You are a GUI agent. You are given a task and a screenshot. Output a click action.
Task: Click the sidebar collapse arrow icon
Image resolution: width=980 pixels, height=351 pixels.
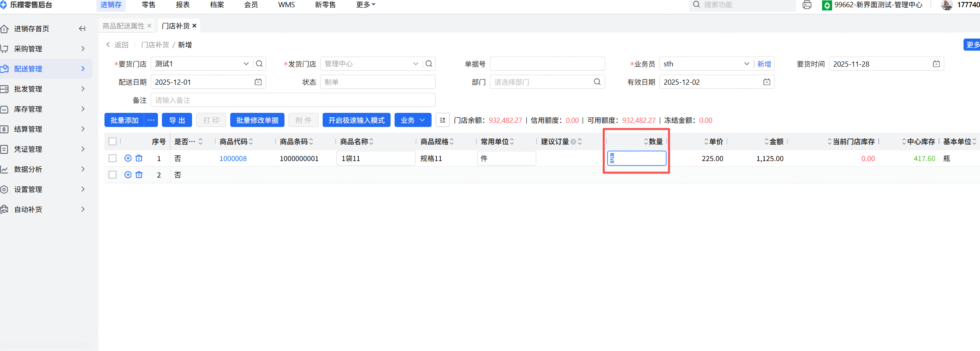tap(82, 29)
